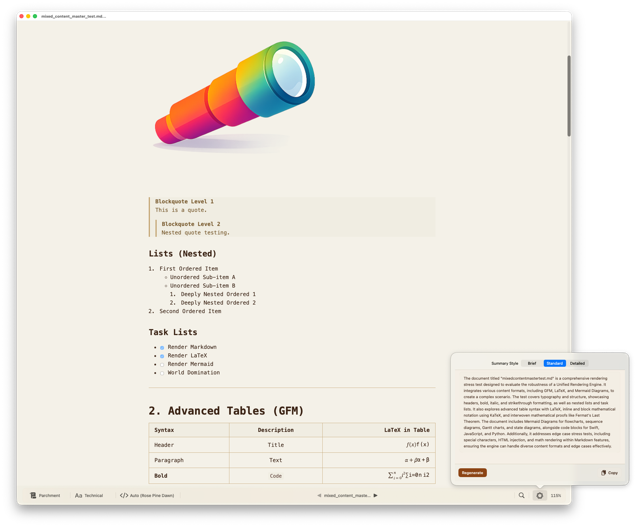Click the Blockquote Level 1 text

coord(184,201)
